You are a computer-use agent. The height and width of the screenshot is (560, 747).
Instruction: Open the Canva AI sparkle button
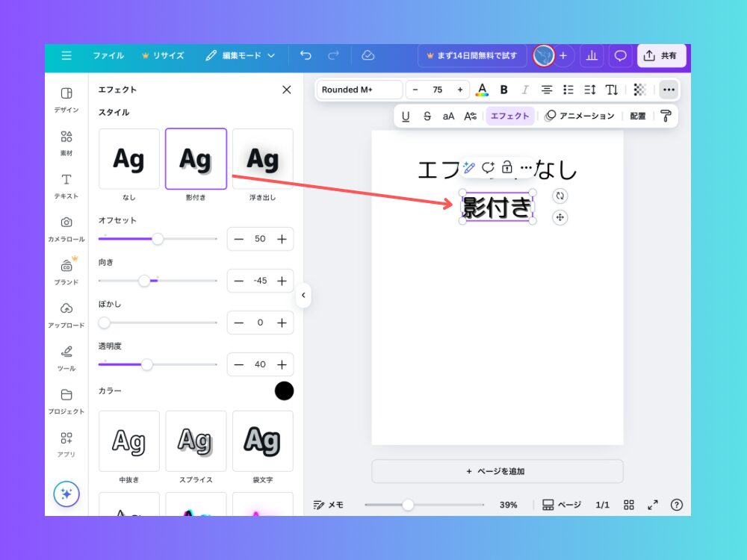click(x=66, y=494)
